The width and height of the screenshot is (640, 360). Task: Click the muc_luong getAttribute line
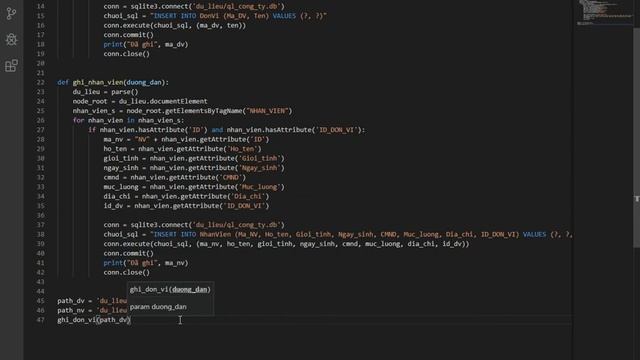tap(194, 187)
